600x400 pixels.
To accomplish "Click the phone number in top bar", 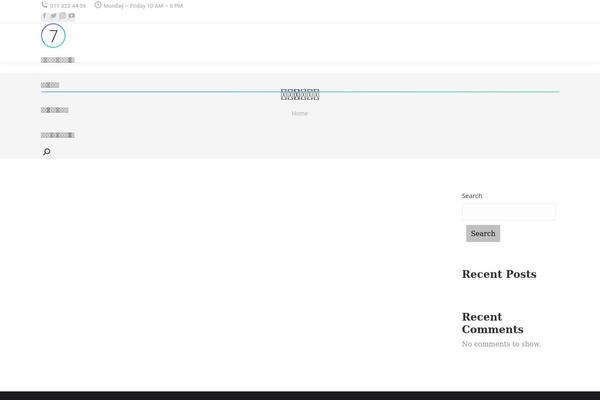I will tap(68, 6).
